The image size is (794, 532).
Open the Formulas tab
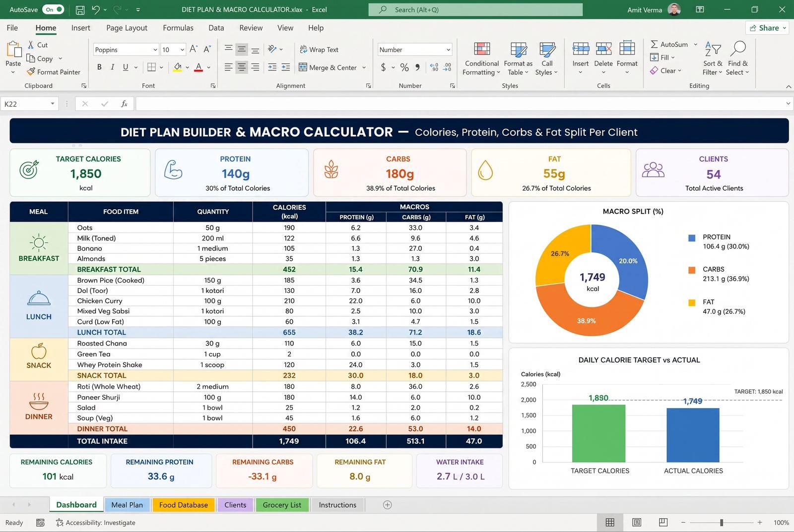(x=178, y=28)
